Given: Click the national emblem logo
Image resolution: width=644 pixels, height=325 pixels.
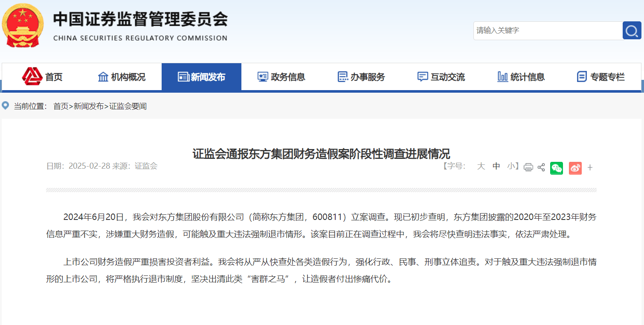Looking at the screenshot, I should [23, 25].
